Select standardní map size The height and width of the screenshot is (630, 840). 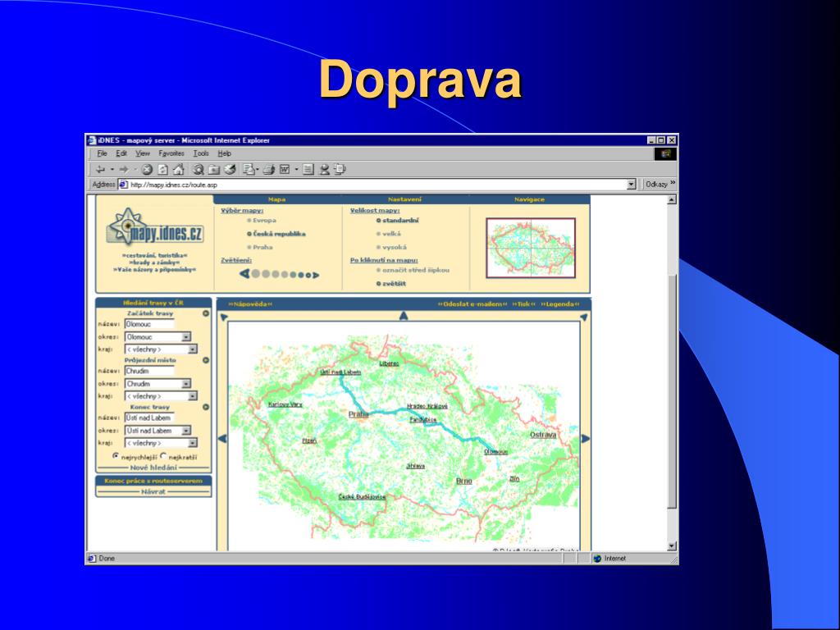tap(398, 220)
